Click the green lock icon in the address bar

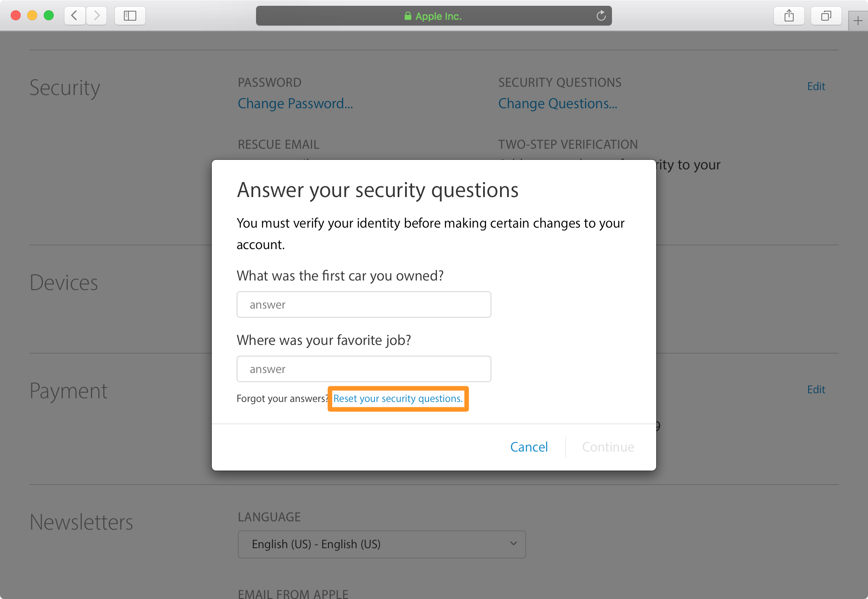(x=408, y=16)
